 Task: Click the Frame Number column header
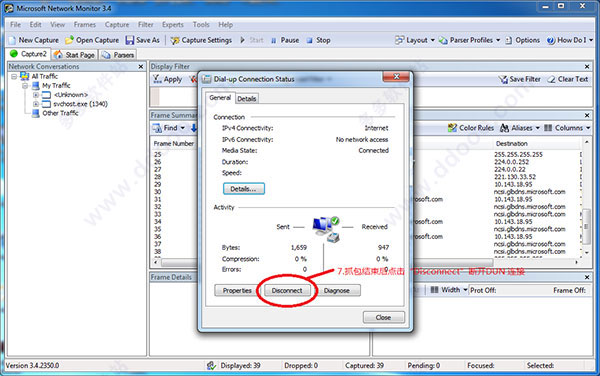click(174, 143)
